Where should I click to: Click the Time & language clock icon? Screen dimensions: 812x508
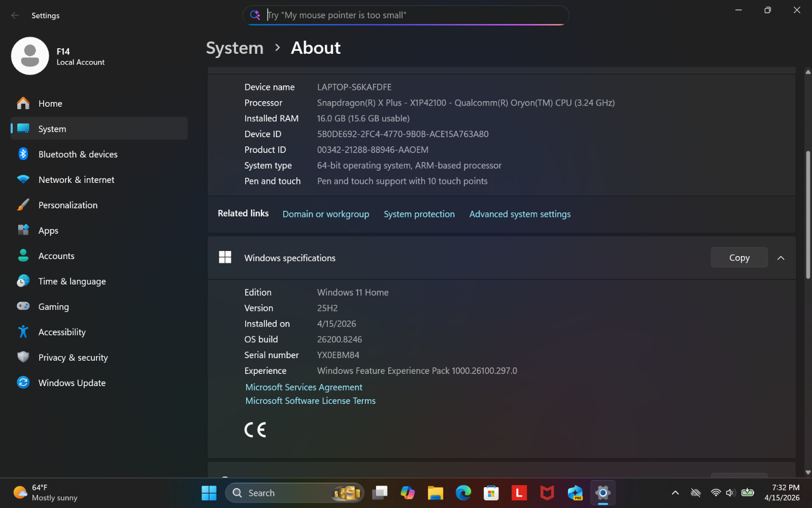[x=23, y=281]
